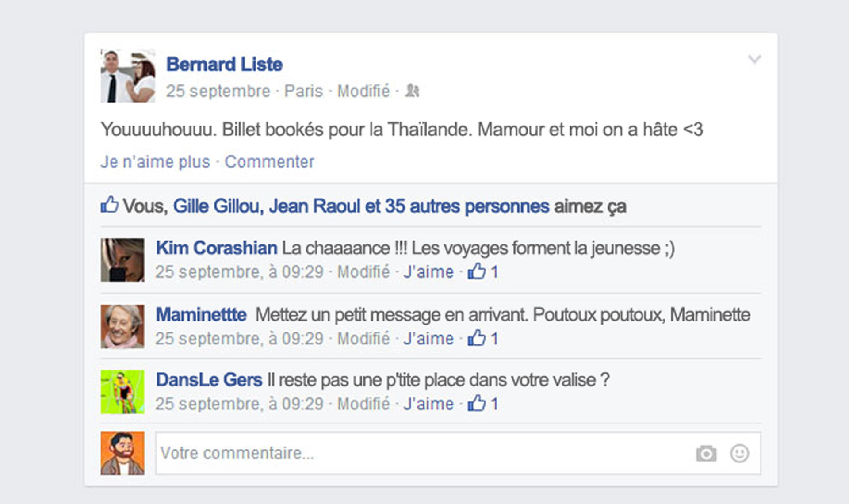849x504 pixels.
Task: Open the post options chevron menu
Action: [x=754, y=59]
